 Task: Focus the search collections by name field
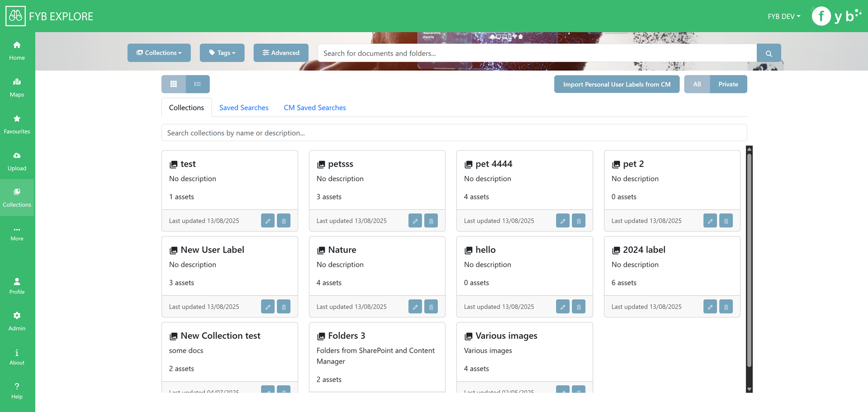(454, 133)
